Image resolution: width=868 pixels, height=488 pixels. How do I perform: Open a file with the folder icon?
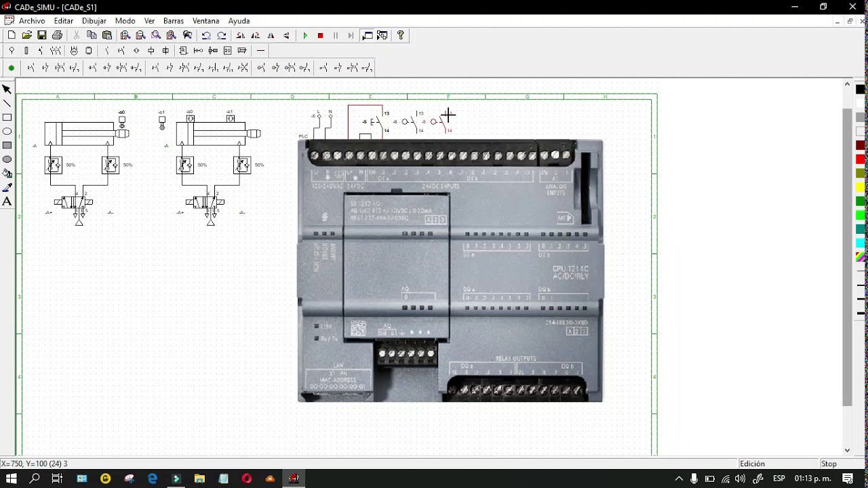click(27, 35)
